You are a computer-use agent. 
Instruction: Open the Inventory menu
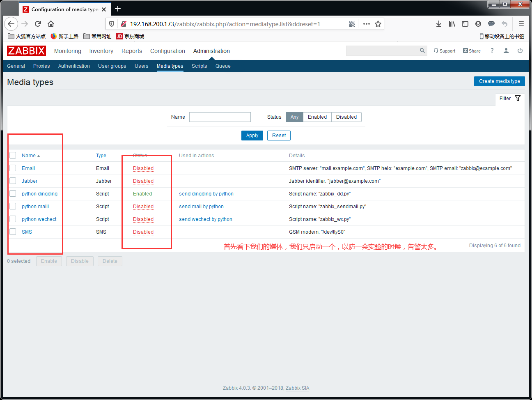pos(101,51)
